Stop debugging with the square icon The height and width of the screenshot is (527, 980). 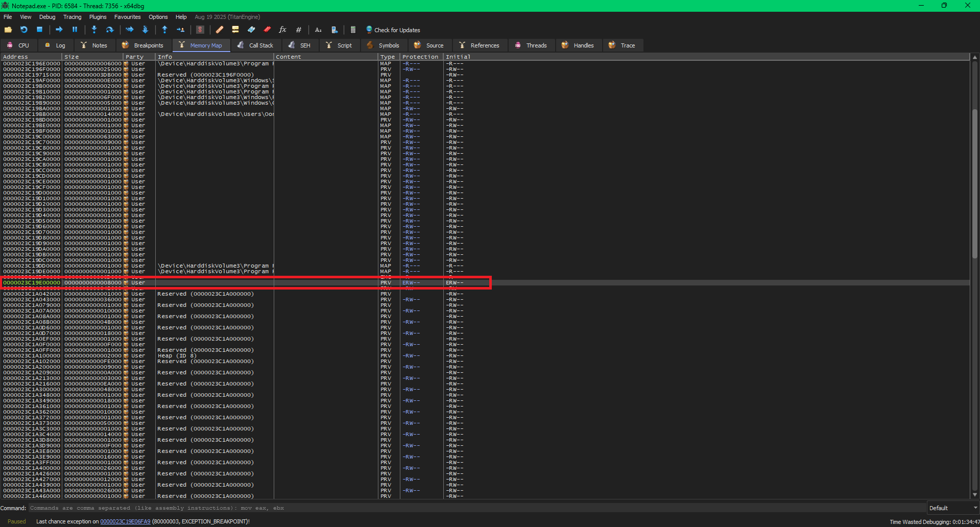[39, 30]
